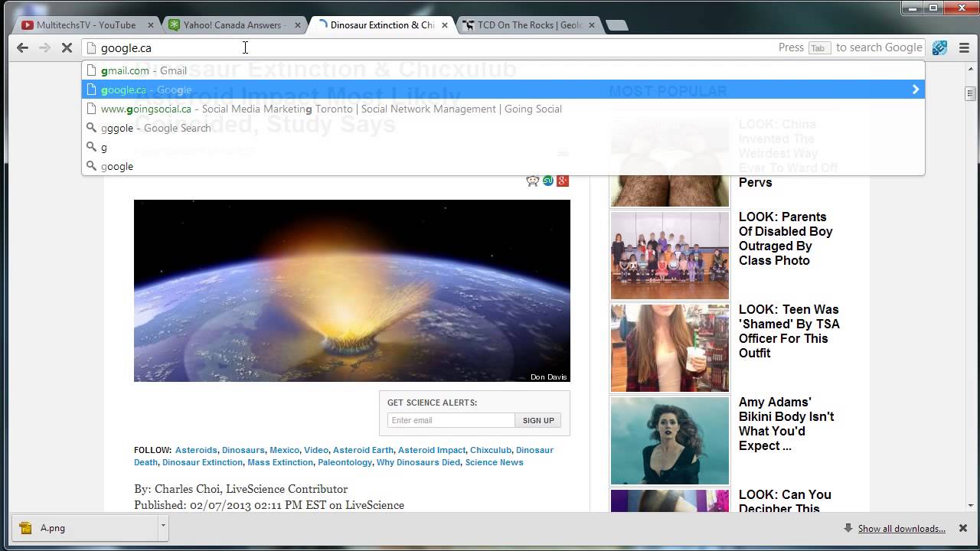Open the TSA outfit story thumbnail
Screen dimensions: 980x551
pyautogui.click(x=670, y=347)
